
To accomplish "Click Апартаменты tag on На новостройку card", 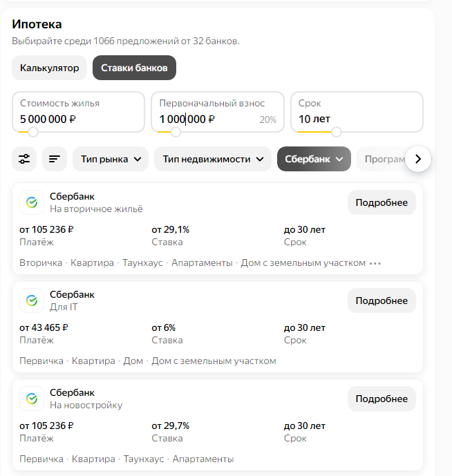I will coord(203,459).
